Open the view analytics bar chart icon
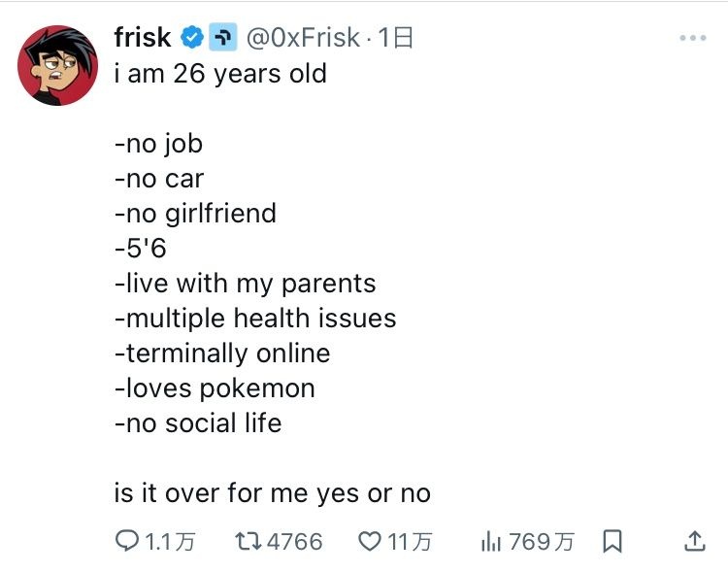728x573 pixels. point(491,541)
